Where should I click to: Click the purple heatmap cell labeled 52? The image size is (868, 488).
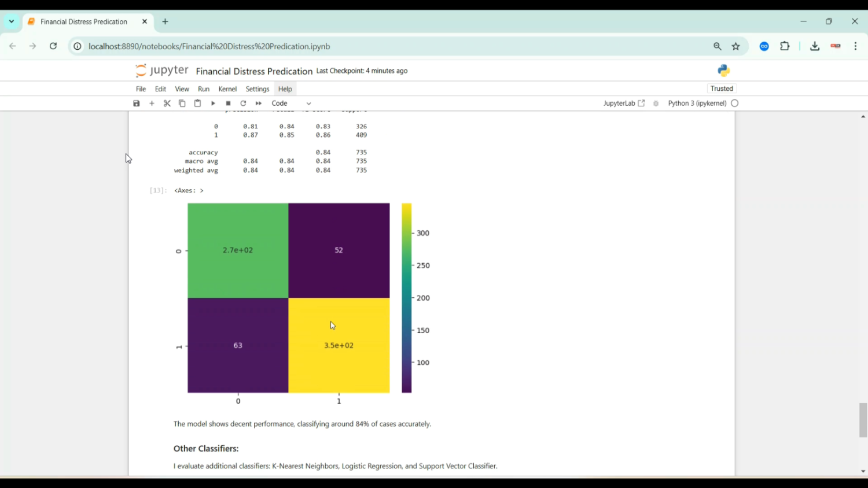pos(339,250)
